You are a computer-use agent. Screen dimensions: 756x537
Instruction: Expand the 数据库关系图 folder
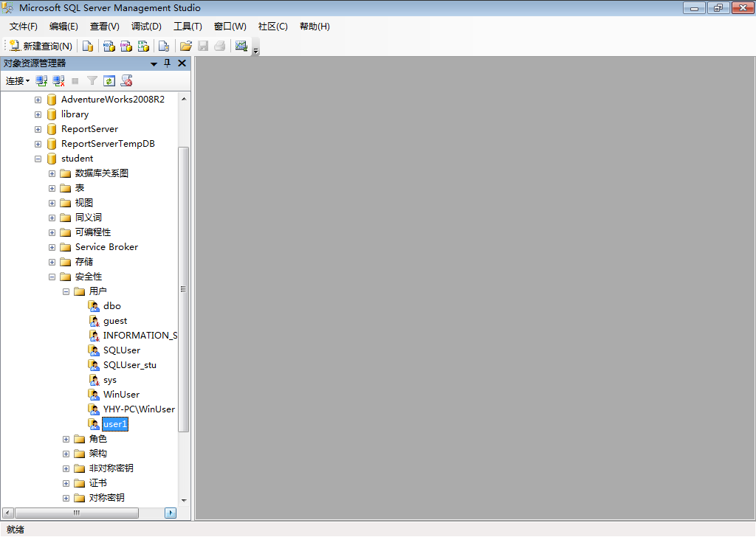(x=52, y=173)
